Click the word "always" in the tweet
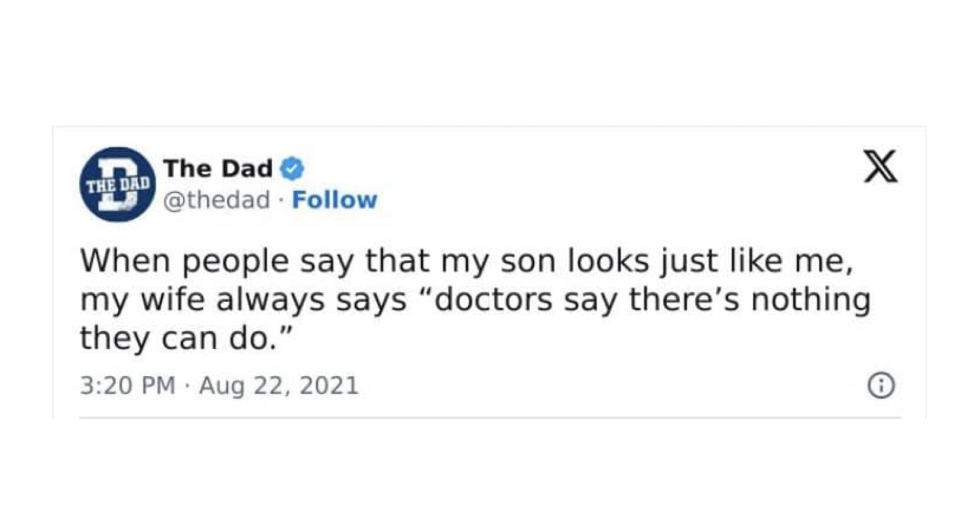The height and width of the screenshot is (528, 980). point(270,300)
